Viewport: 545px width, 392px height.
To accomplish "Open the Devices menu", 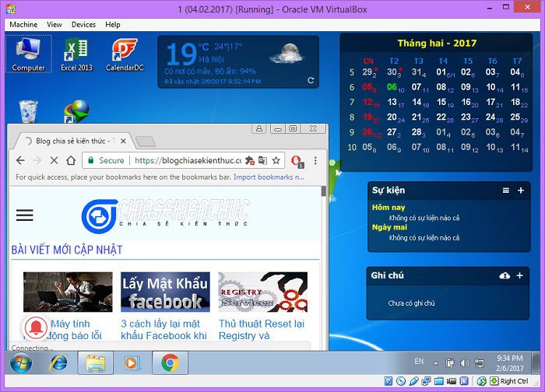I will (83, 25).
